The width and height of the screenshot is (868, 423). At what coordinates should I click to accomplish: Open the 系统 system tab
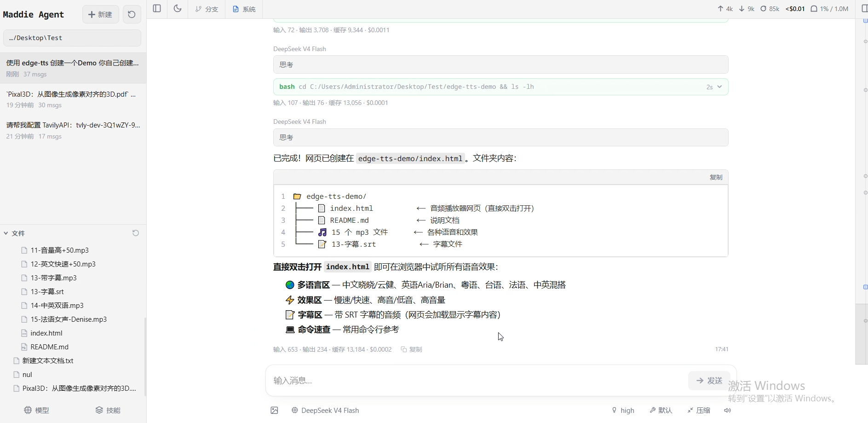coord(244,9)
